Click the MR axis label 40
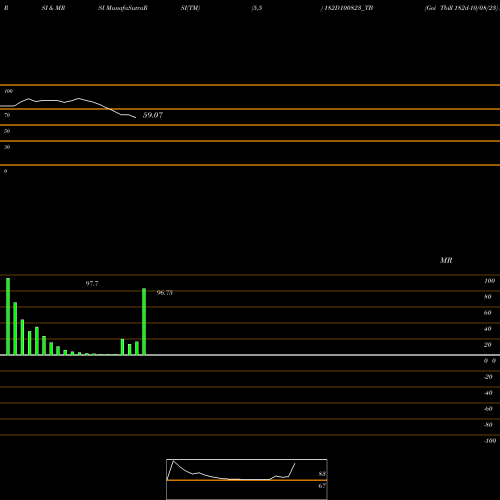 coord(488,329)
